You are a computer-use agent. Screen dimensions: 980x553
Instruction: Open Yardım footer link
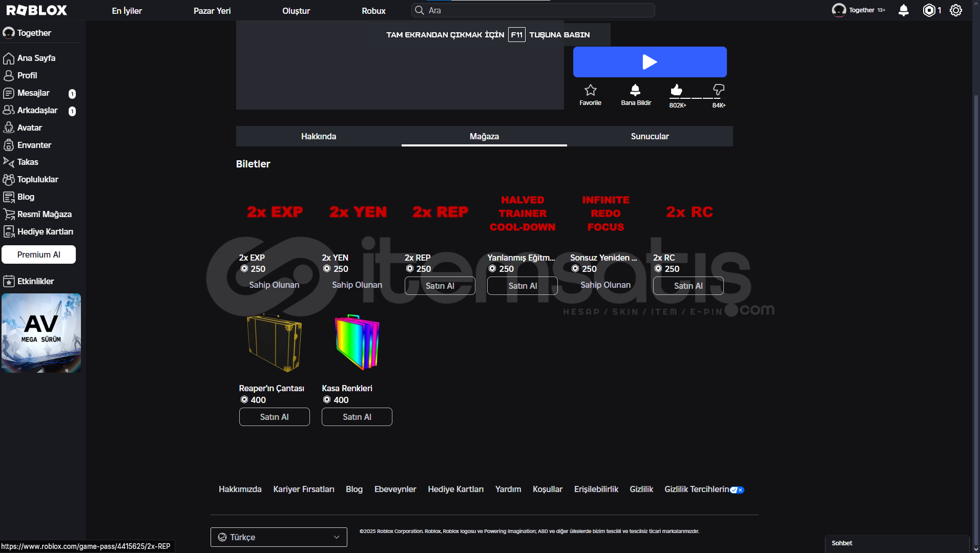(508, 490)
